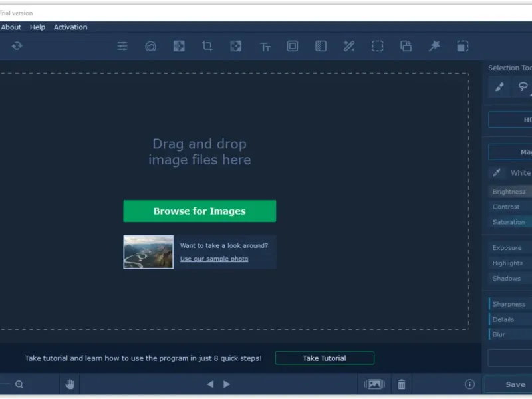Click the reset/refresh arrows icon

coord(17,46)
